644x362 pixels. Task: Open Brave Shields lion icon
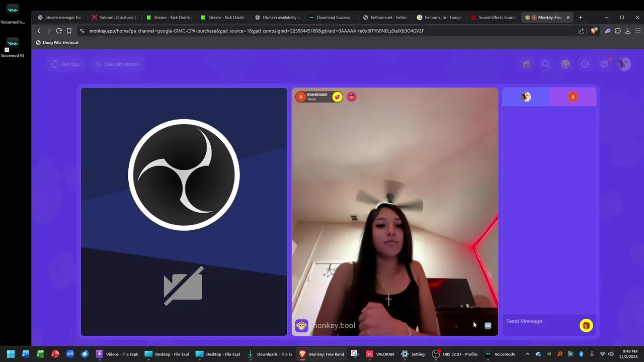point(593,31)
